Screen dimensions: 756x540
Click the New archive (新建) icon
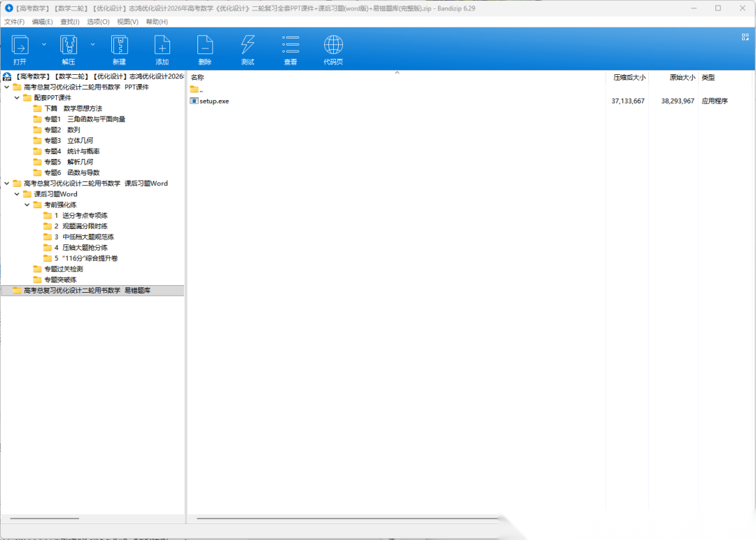click(x=119, y=46)
